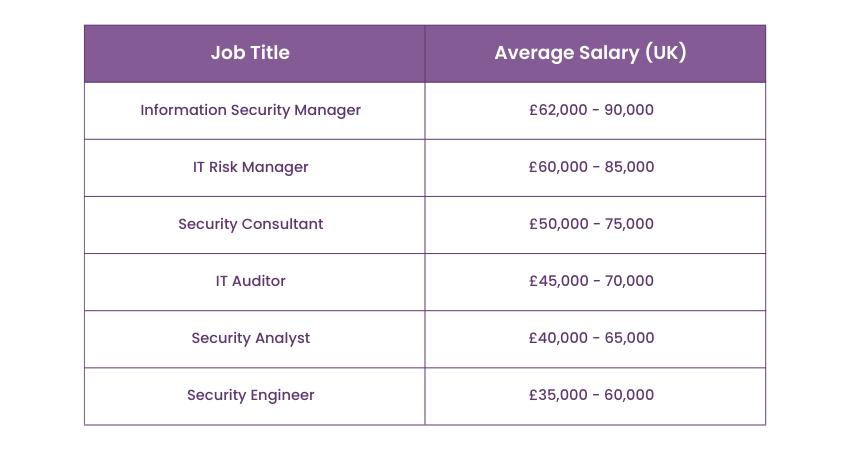Select the Security Engineer cell
Viewport: 850px width, 450px height.
250,395
